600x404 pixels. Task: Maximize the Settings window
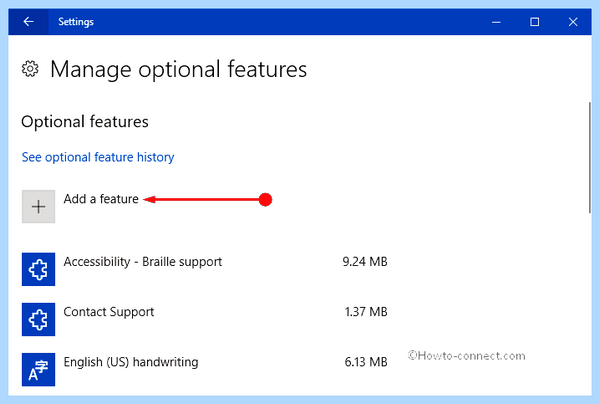point(535,22)
